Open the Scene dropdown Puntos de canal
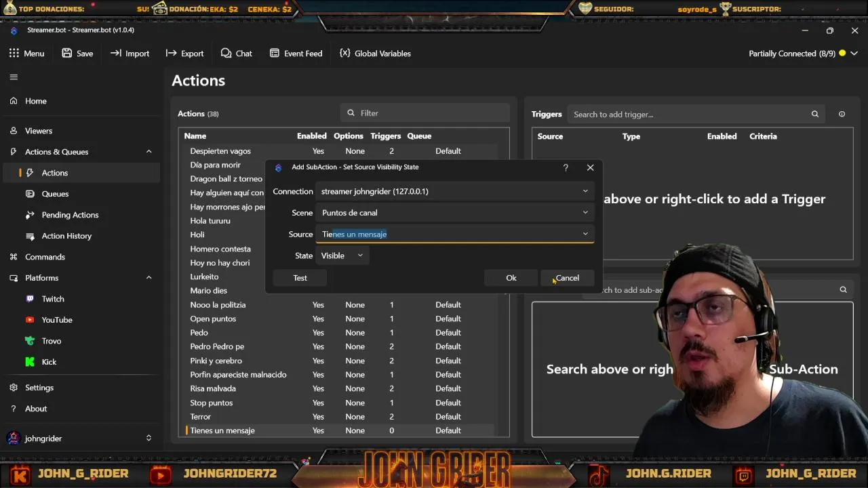868x488 pixels. 455,213
